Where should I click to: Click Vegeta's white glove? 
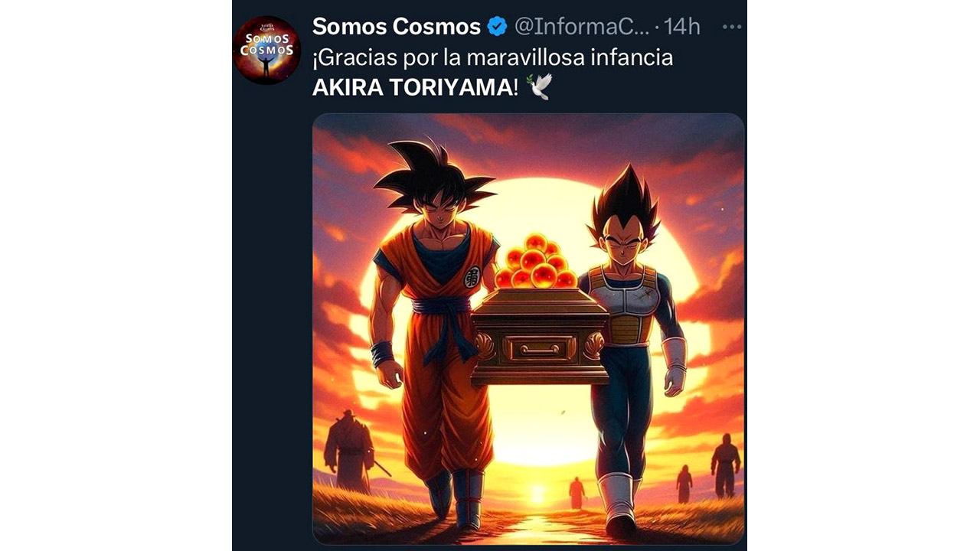click(x=675, y=365)
